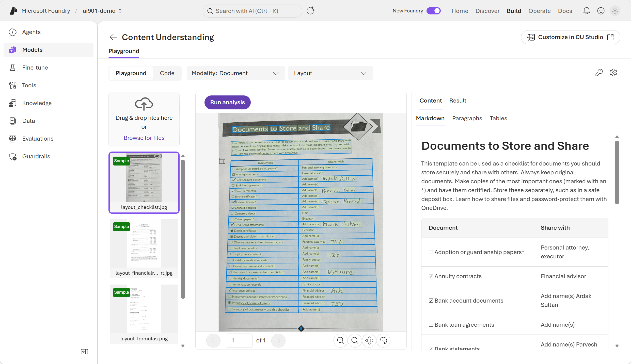Open the AI chat sparkle icon
The width and height of the screenshot is (631, 364).
pyautogui.click(x=310, y=11)
